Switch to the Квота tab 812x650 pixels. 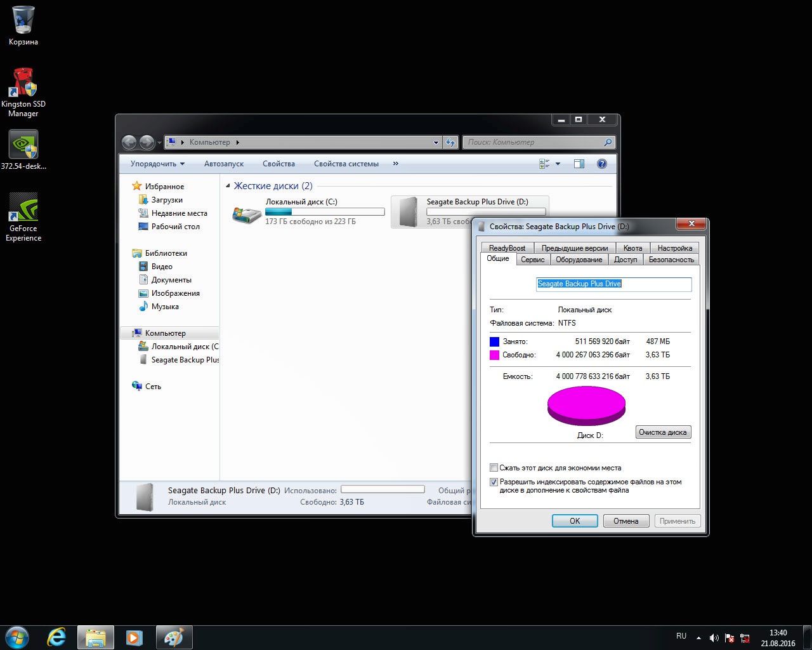(632, 248)
